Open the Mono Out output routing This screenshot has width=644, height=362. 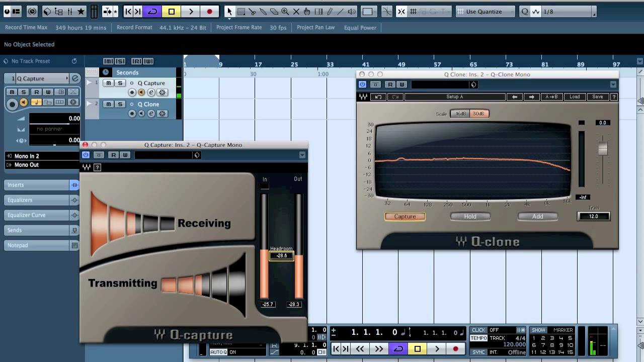[x=42, y=165]
